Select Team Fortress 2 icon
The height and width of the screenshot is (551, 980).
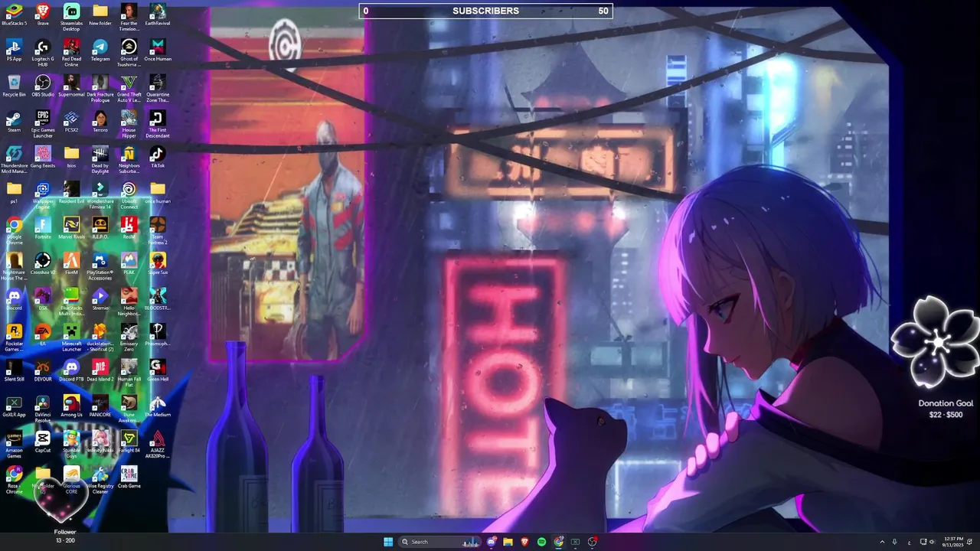point(158,224)
